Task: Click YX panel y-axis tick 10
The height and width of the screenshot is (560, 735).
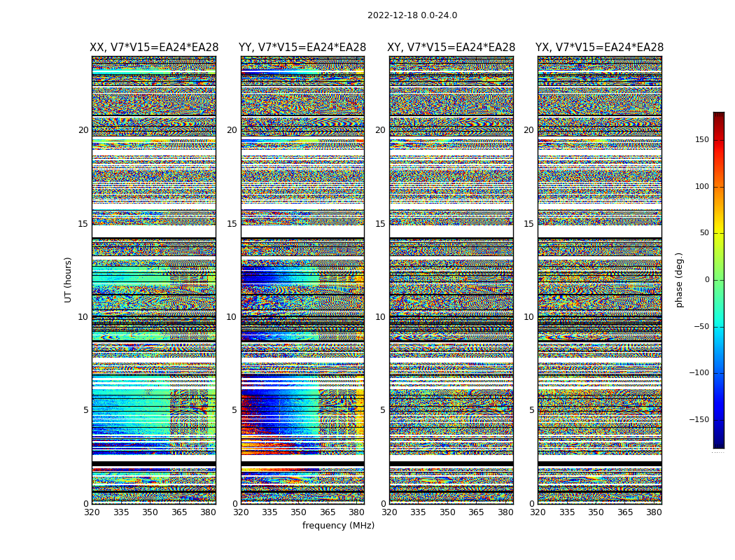Action: pos(529,317)
